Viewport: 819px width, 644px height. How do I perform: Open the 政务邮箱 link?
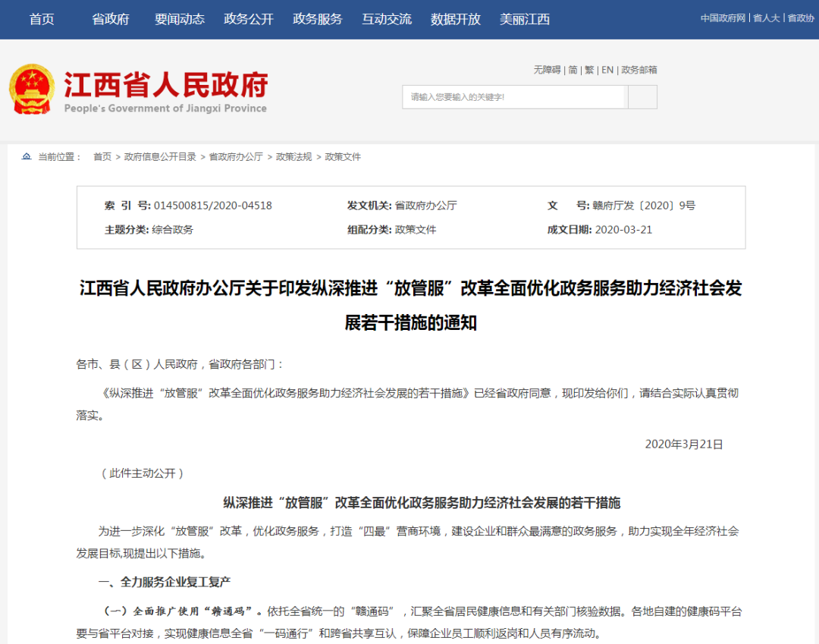639,70
